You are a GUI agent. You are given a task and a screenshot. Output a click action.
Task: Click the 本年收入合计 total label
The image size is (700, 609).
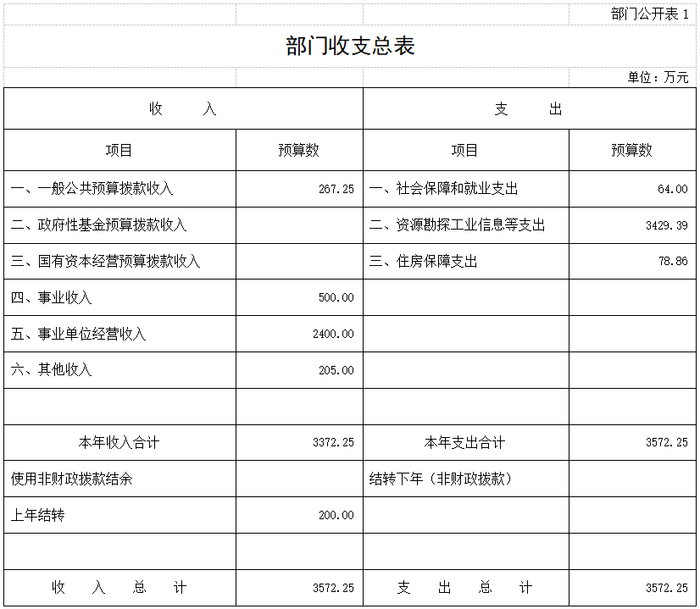coord(119,441)
